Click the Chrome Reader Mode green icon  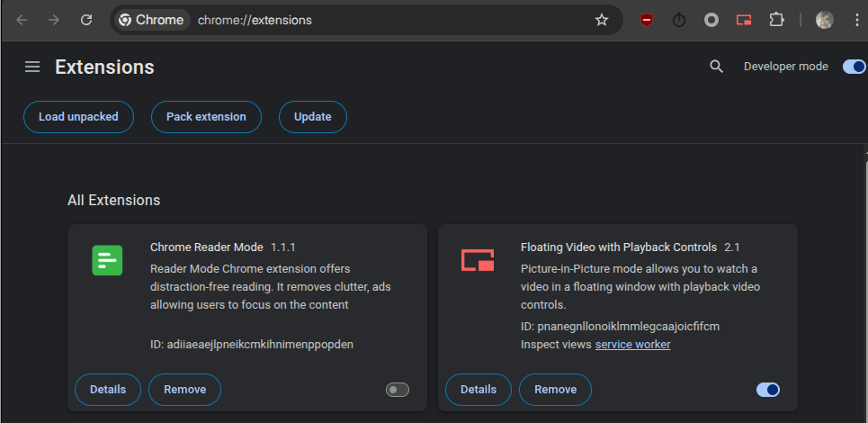(107, 260)
